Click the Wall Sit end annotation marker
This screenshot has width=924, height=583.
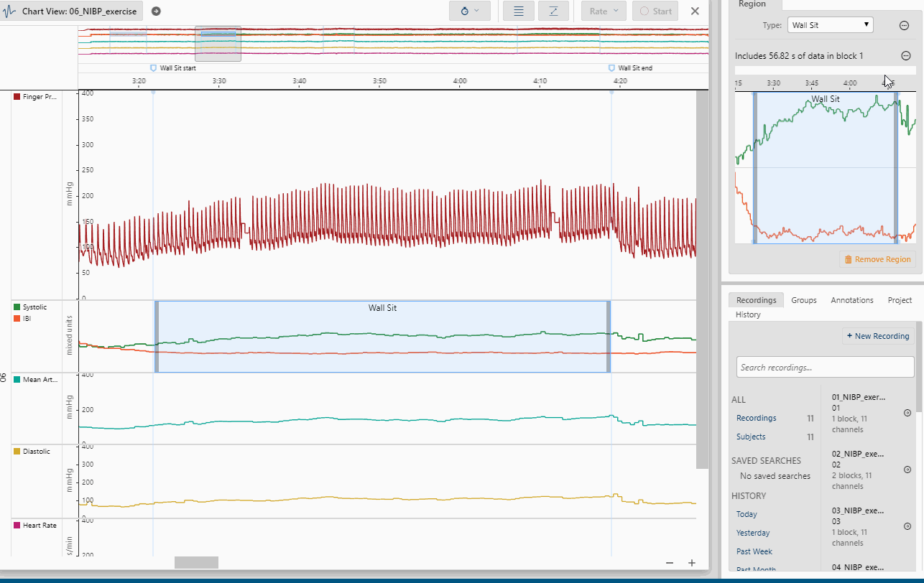tap(612, 68)
